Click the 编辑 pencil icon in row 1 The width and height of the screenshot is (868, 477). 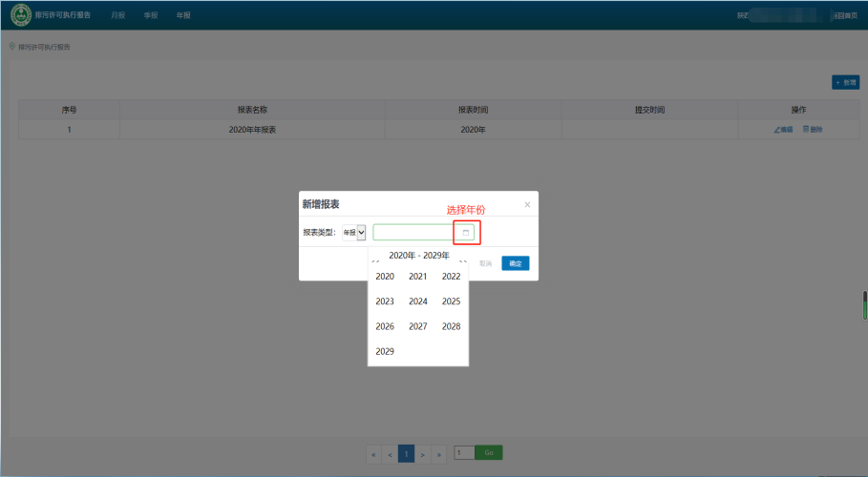(x=777, y=129)
